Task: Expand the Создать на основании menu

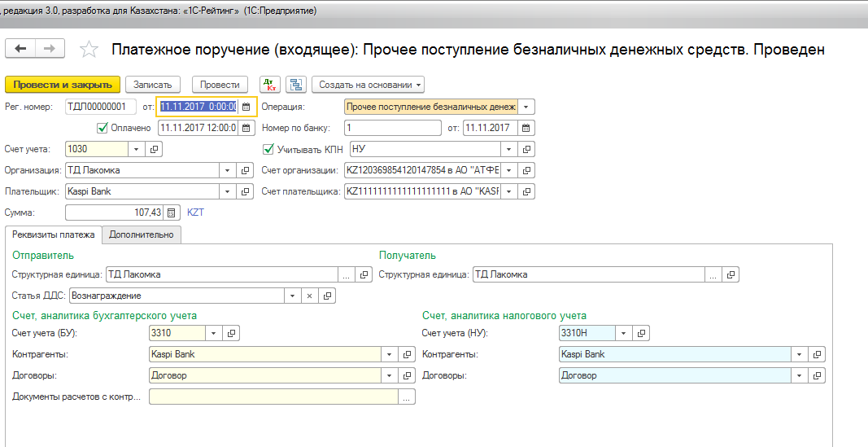Action: 368,85
